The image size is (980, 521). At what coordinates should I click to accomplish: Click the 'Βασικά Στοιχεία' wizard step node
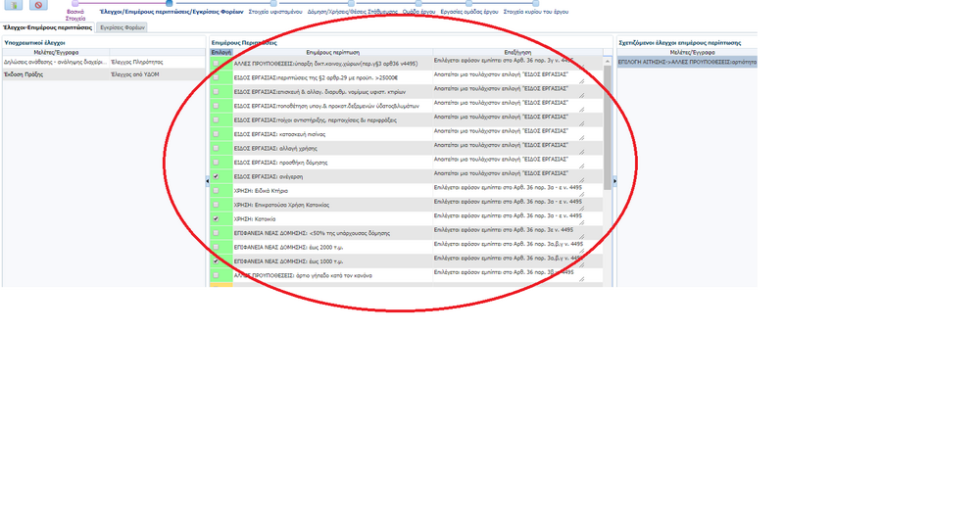[x=75, y=4]
